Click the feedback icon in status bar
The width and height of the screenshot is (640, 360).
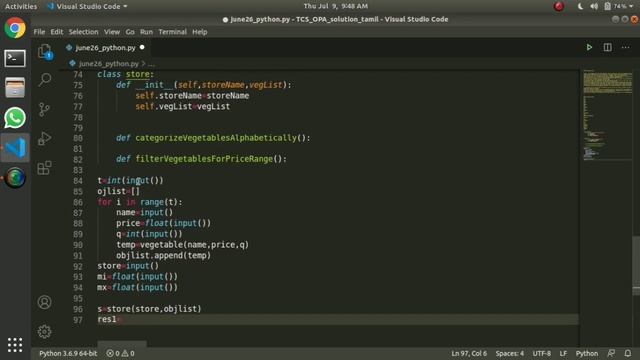pyautogui.click(x=611, y=353)
